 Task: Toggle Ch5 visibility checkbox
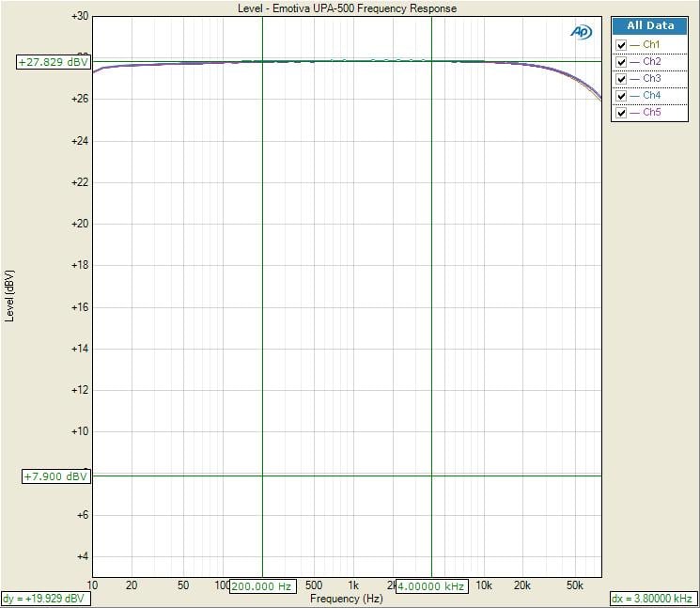point(620,113)
